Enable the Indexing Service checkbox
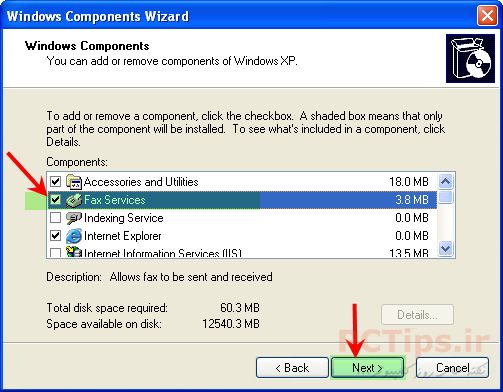 click(x=55, y=218)
